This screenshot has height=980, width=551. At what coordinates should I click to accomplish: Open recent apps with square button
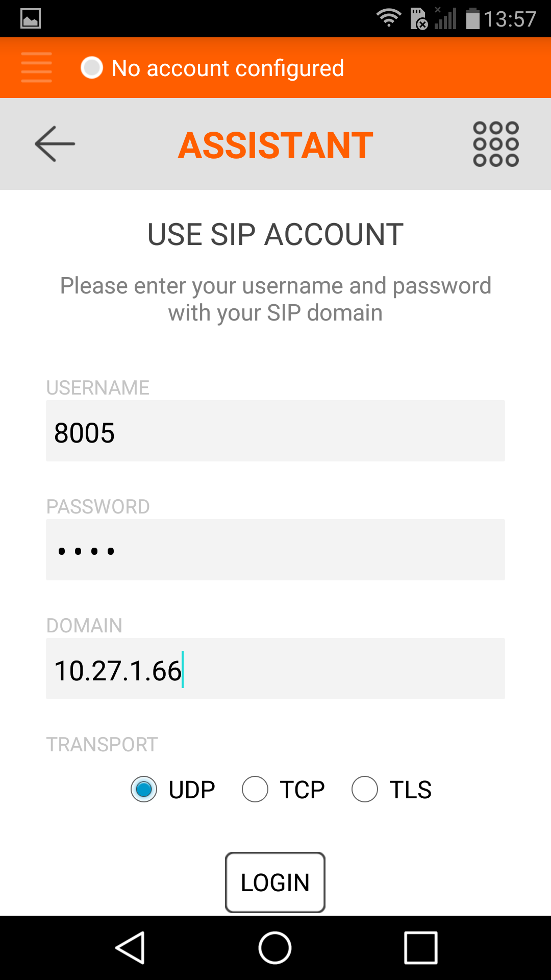[x=420, y=947]
